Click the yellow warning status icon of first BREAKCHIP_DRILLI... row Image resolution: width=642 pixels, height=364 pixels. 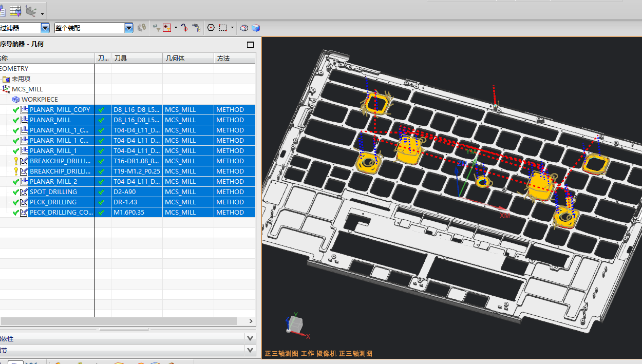(16, 161)
